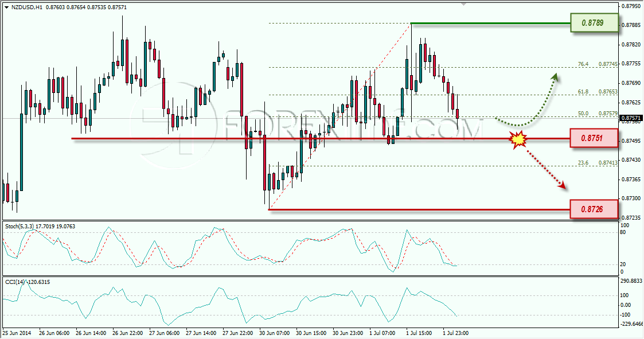The image size is (644, 339).
Task: Click the CCI scale value 290.8833
Action: 632,281
